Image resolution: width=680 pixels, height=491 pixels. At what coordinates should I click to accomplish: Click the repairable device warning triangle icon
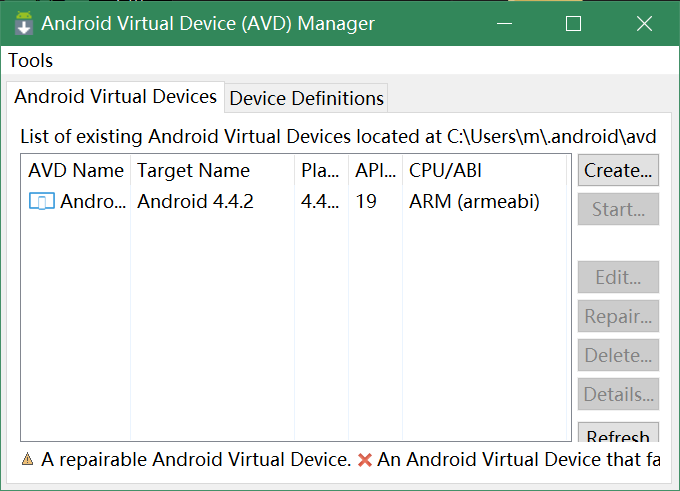click(27, 460)
